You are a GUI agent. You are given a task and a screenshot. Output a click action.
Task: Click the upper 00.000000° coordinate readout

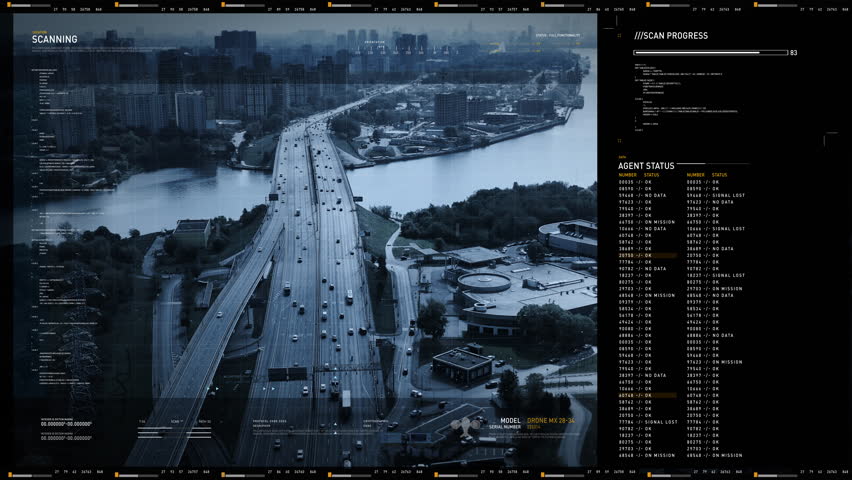[66, 424]
